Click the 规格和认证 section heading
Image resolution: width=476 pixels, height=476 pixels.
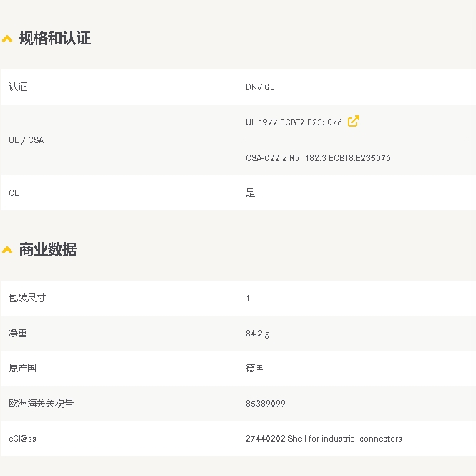click(55, 38)
